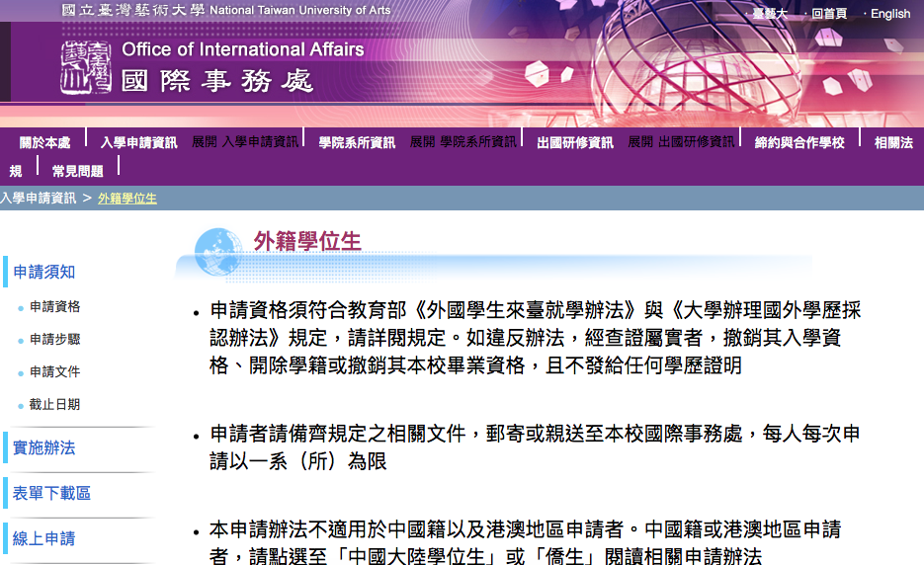Click the paragraph starting 申請資格須符合教育部

(535, 338)
